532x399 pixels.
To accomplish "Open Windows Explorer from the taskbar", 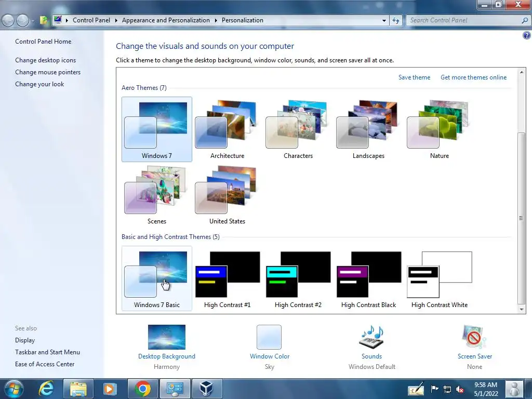I will 78,389.
